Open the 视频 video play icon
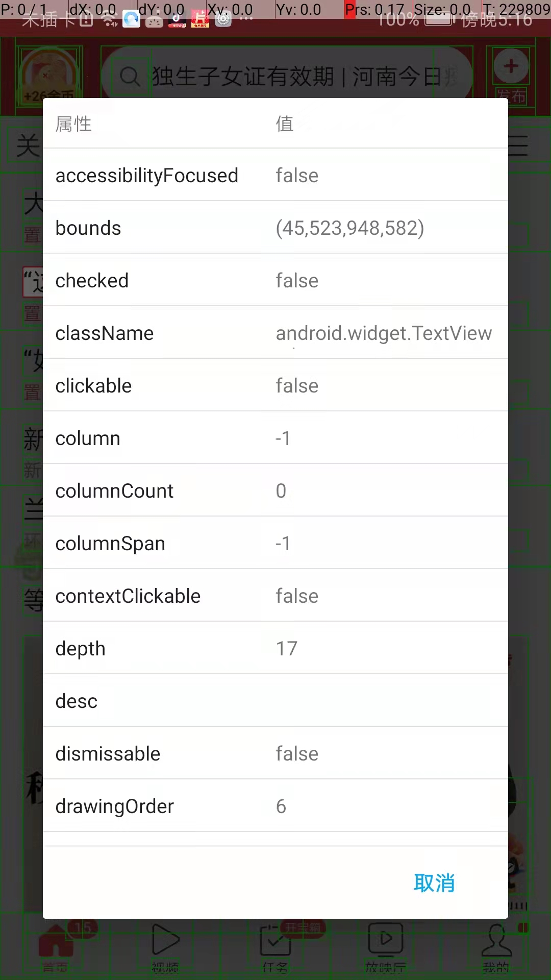 (x=165, y=940)
